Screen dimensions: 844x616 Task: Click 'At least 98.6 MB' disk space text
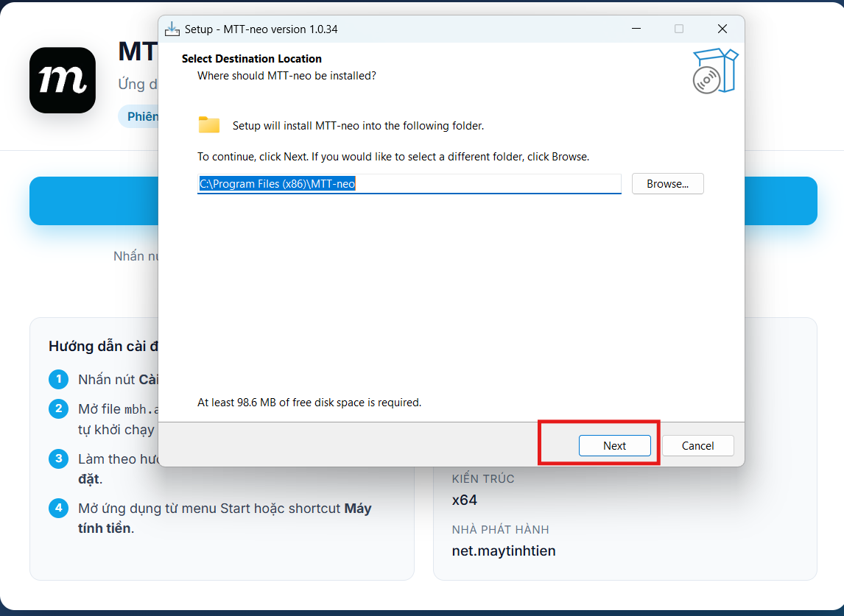[309, 403]
